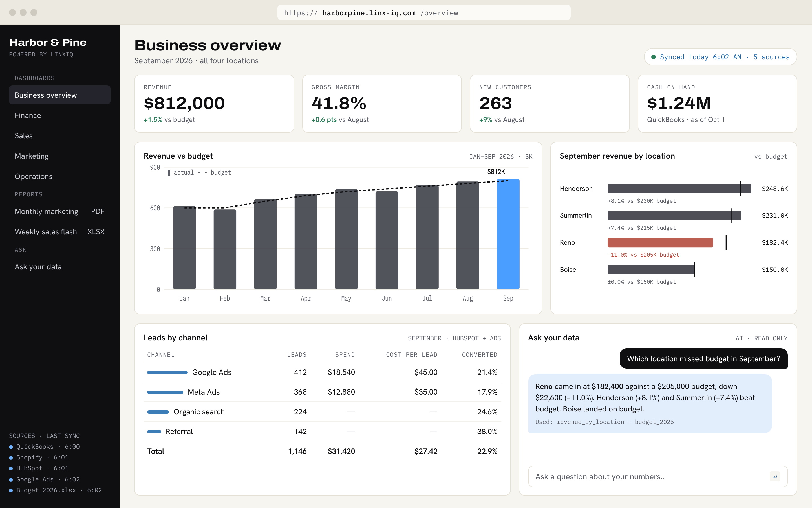Click the Jun bar in the revenue chart
The image size is (812, 508).
click(387, 240)
